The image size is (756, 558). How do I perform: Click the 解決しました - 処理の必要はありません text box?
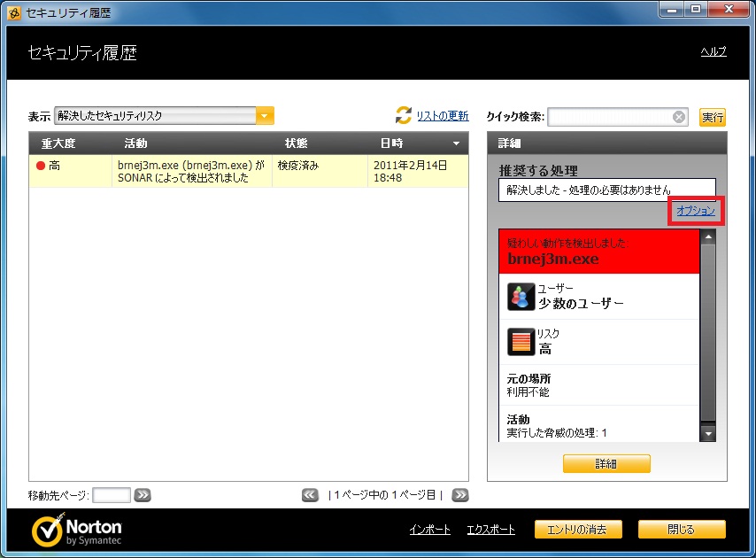tap(607, 190)
